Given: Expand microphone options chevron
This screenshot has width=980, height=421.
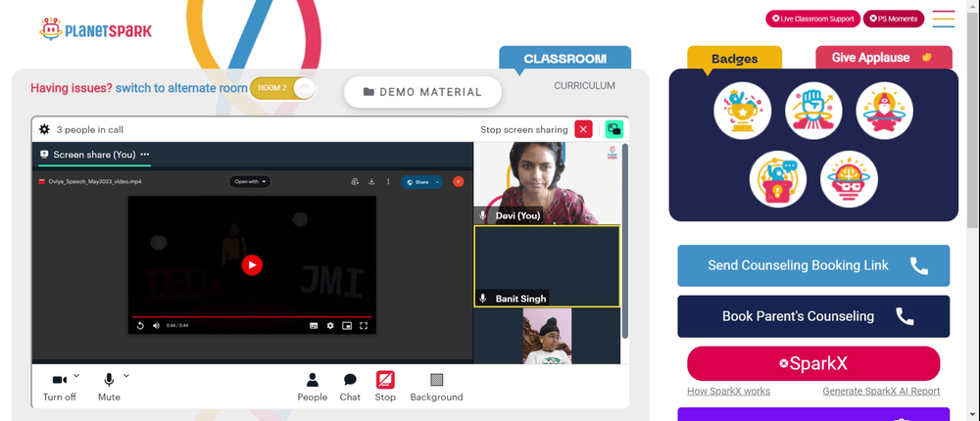Looking at the screenshot, I should [126, 375].
